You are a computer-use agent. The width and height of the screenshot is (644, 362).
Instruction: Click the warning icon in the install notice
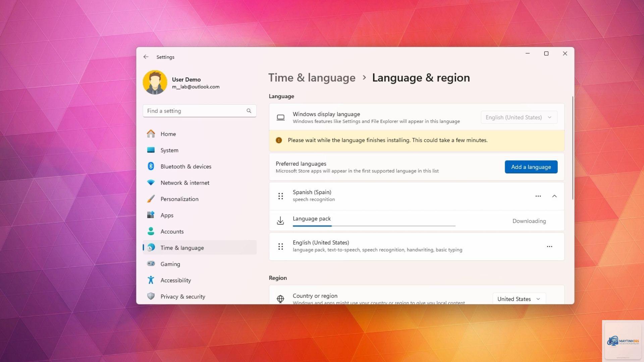279,140
